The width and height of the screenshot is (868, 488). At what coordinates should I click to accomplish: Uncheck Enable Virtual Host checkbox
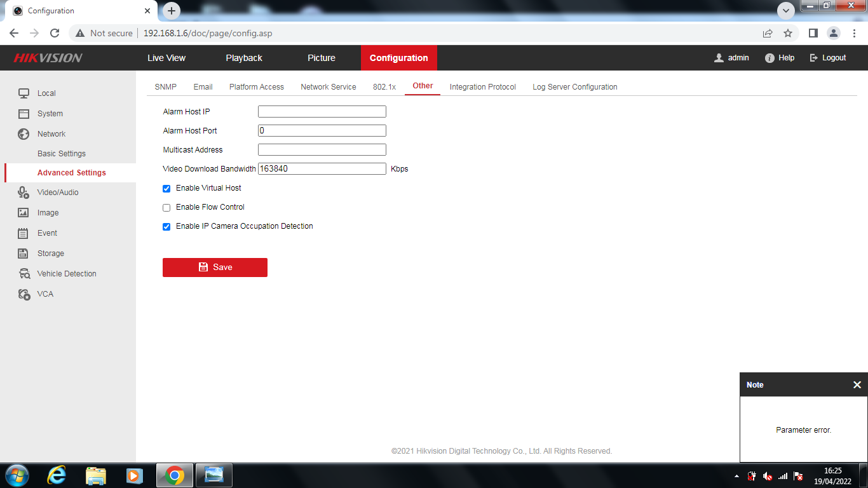tap(166, 189)
